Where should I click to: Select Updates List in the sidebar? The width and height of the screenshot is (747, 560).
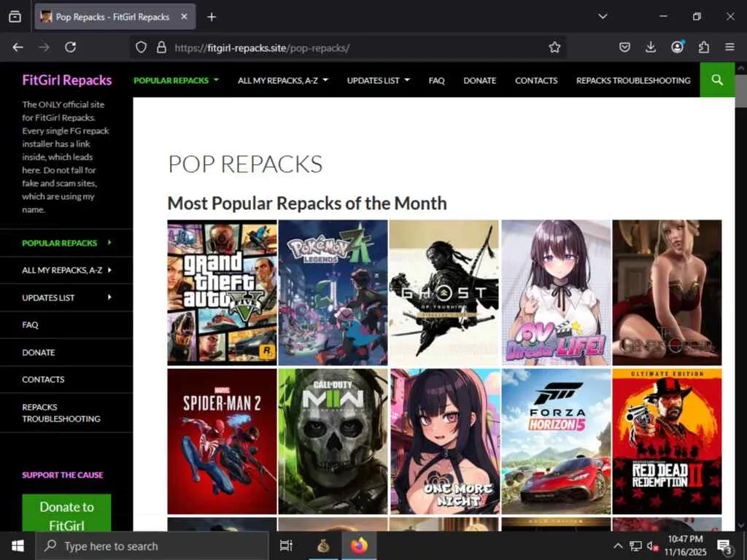(x=48, y=297)
